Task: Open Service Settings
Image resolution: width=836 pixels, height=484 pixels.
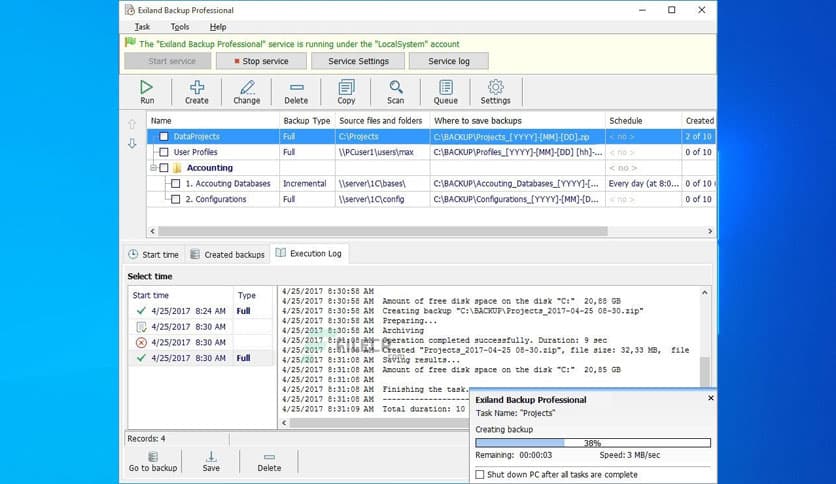Action: point(358,61)
